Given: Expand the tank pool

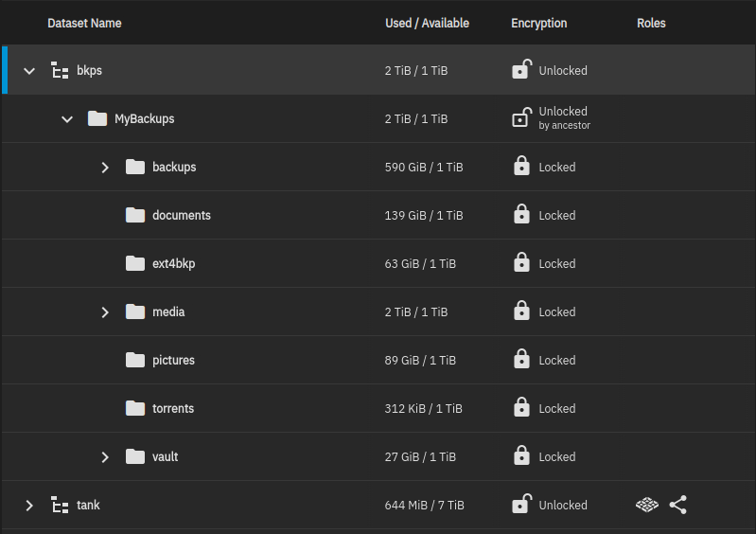Looking at the screenshot, I should coord(29,505).
